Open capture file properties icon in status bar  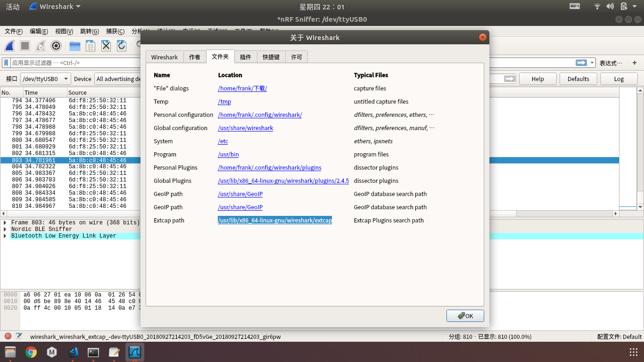[19, 336]
